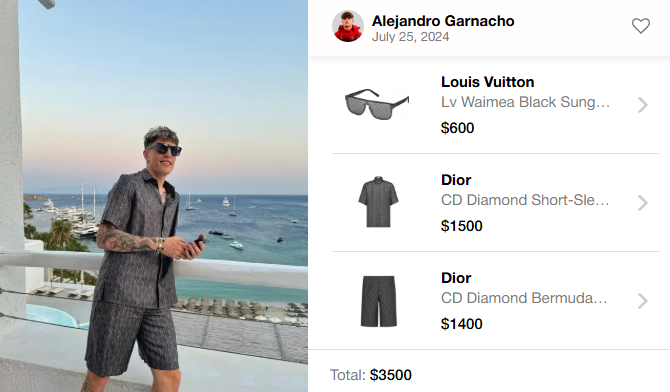Click the Dior brand above the Bermuda shorts

(x=456, y=278)
